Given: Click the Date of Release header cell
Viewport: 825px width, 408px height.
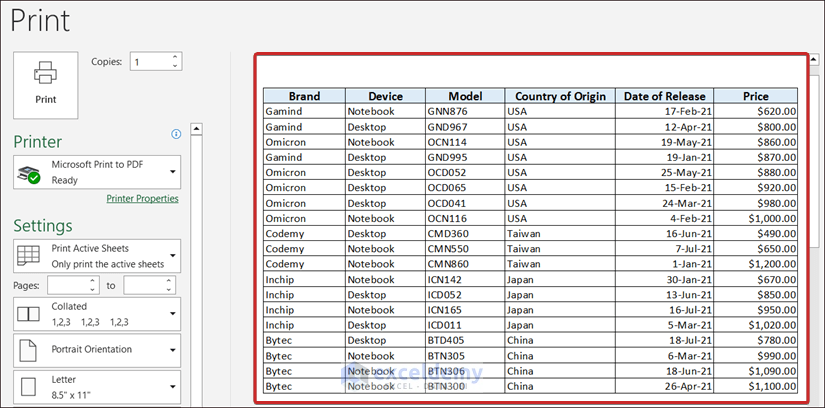Looking at the screenshot, I should point(665,96).
